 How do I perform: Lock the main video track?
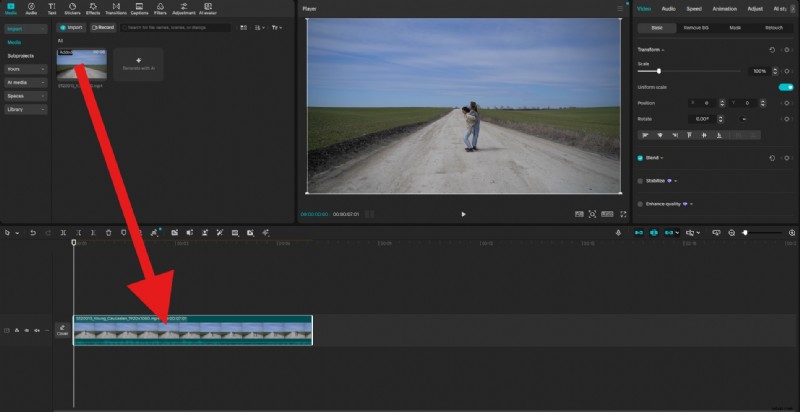click(x=17, y=330)
